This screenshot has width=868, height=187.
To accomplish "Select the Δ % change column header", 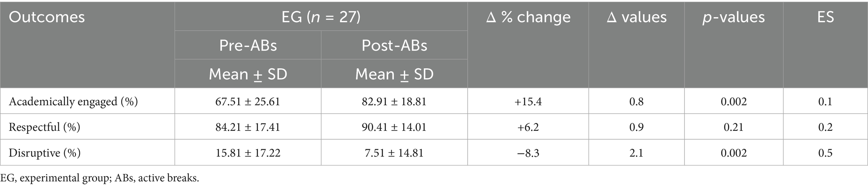I will click(x=528, y=17).
